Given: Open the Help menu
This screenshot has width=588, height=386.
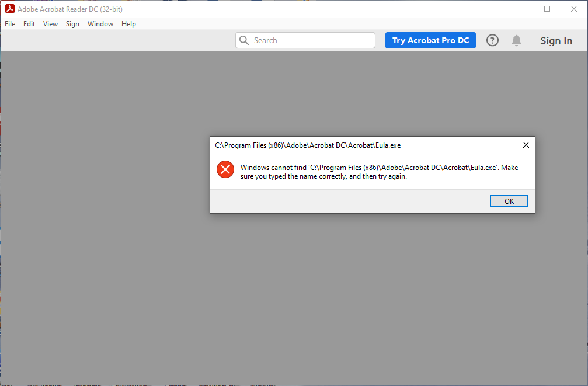Looking at the screenshot, I should pyautogui.click(x=128, y=24).
